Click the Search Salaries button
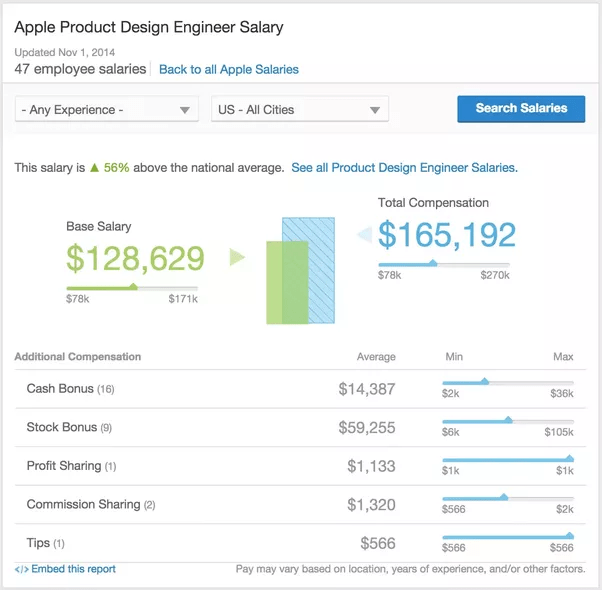This screenshot has height=590, width=602. tap(521, 109)
